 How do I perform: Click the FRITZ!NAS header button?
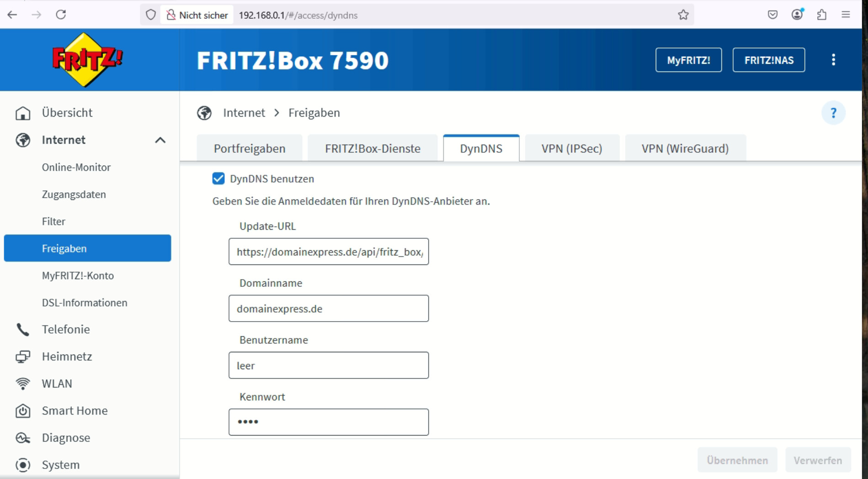pos(769,60)
